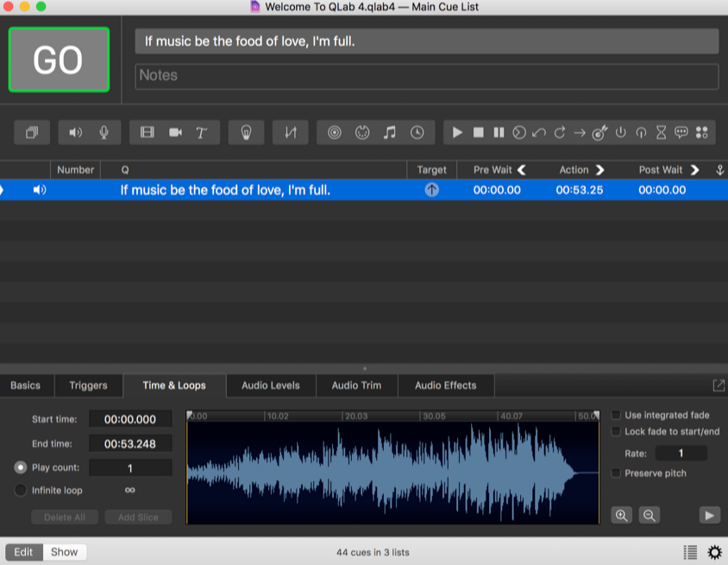Open the Triggers tab
This screenshot has width=728, height=565.
point(88,386)
